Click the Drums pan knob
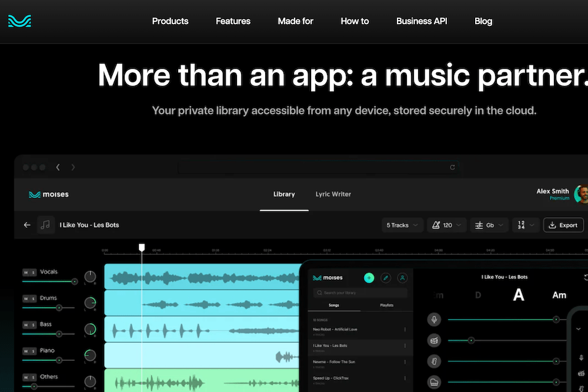 coord(90,303)
